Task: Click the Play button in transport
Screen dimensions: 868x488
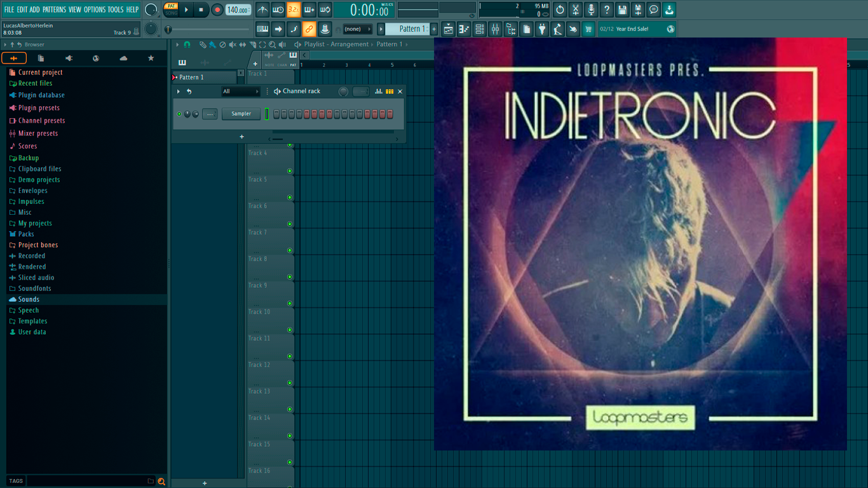Action: pos(186,10)
